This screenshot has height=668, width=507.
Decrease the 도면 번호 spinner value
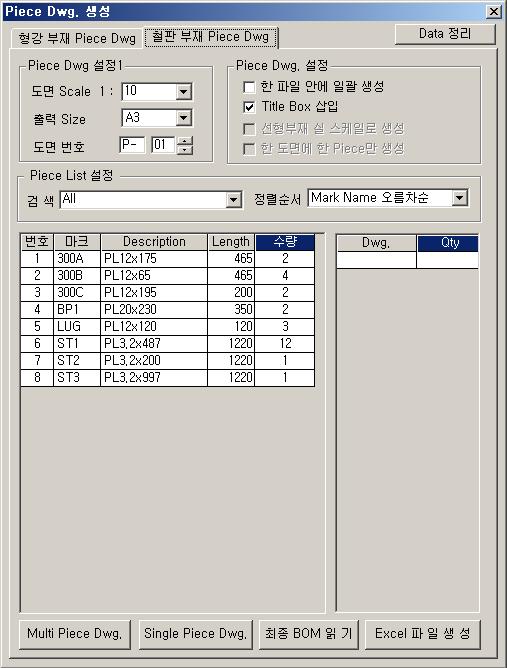(184, 150)
